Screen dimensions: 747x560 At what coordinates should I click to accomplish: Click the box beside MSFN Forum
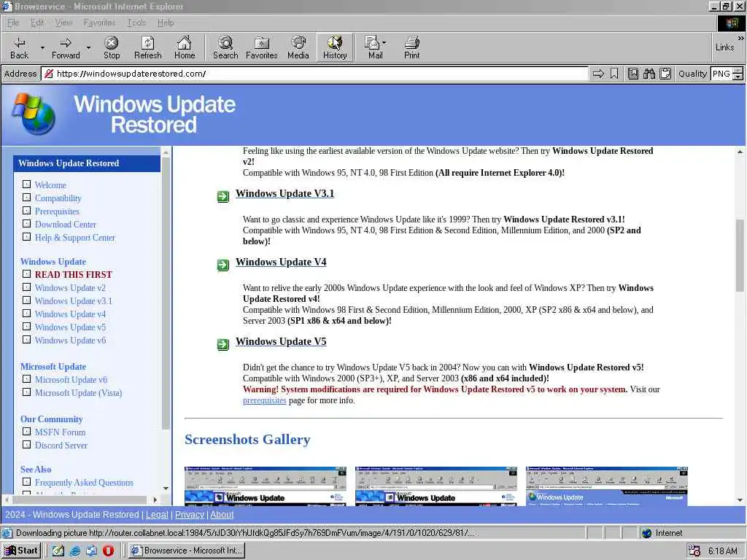click(27, 432)
